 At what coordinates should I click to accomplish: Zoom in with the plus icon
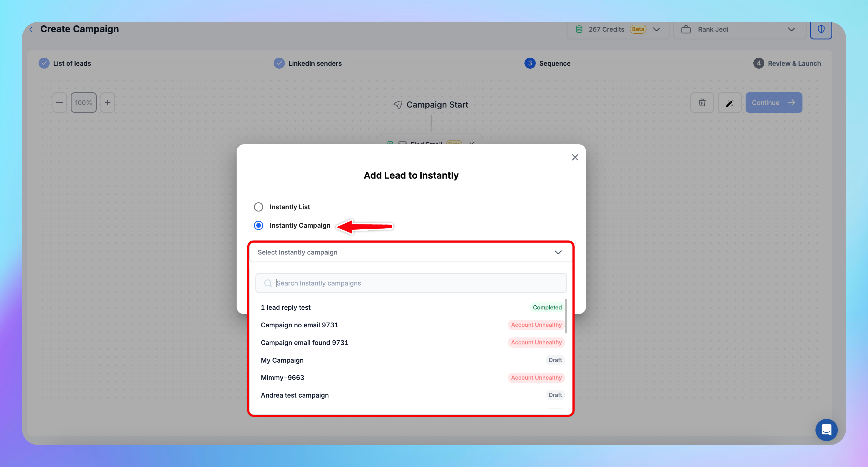point(108,102)
